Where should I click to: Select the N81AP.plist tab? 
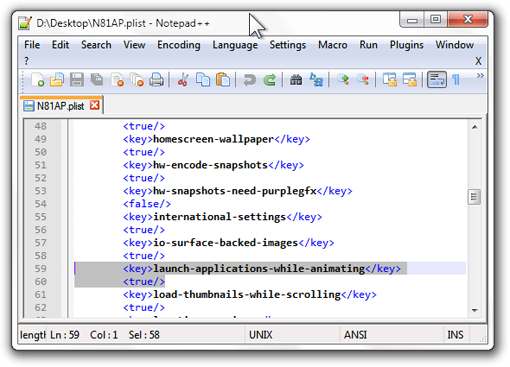point(60,106)
